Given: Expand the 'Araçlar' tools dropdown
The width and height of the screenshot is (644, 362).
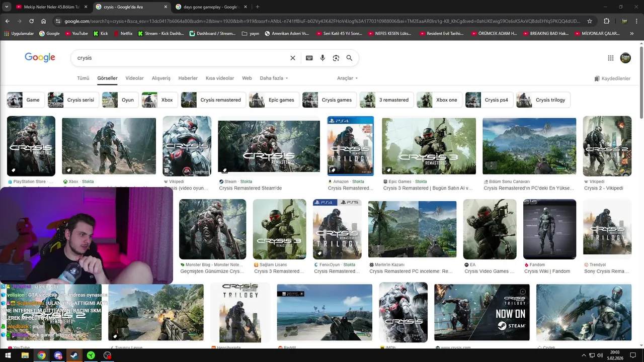Looking at the screenshot, I should [347, 78].
